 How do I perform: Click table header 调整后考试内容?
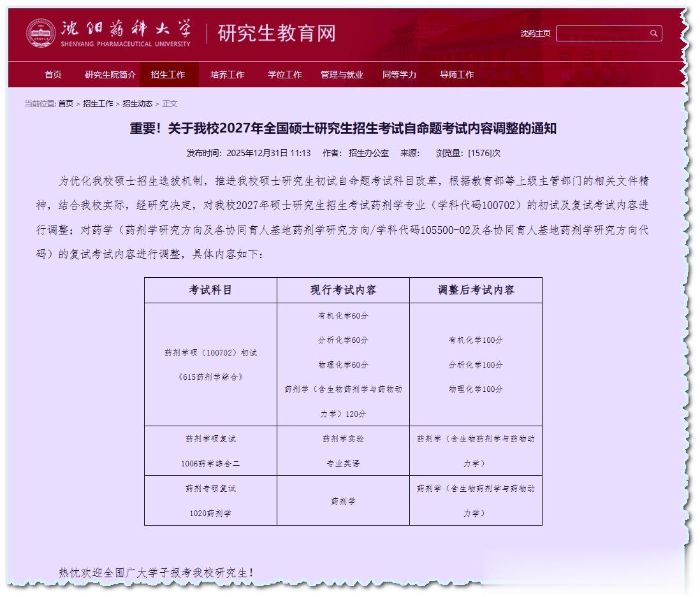476,290
